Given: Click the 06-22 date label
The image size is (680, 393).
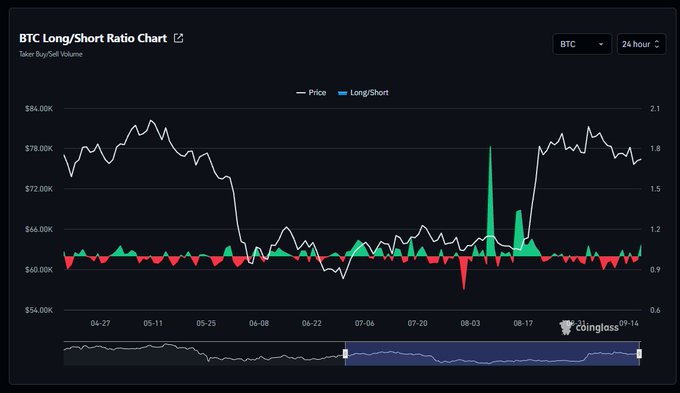Looking at the screenshot, I should coord(312,323).
